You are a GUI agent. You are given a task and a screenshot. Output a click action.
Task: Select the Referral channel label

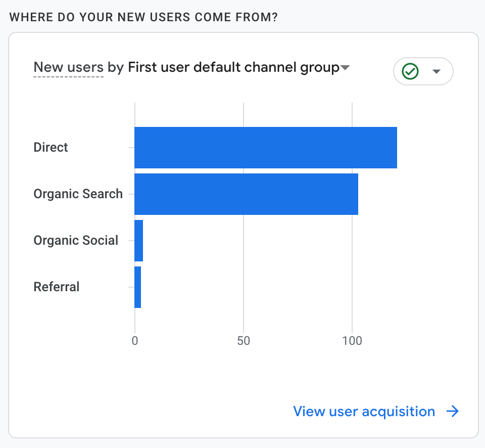pyautogui.click(x=57, y=287)
